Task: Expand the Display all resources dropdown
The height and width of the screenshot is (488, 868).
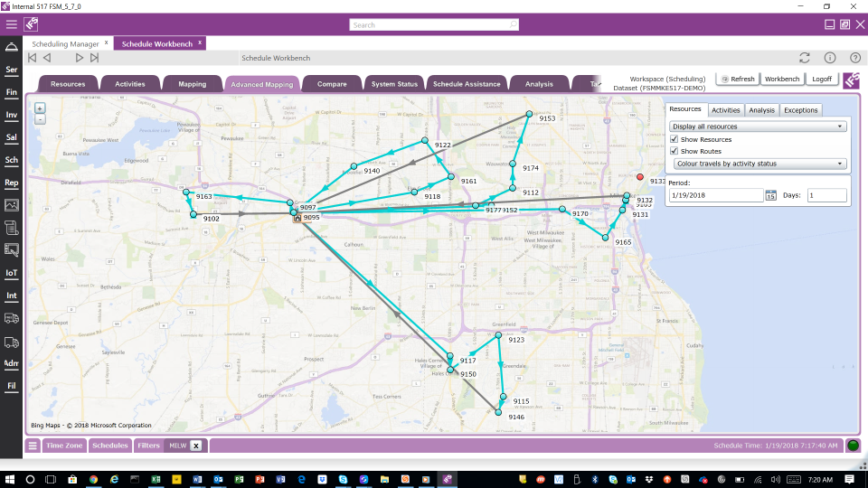Action: [x=758, y=127]
